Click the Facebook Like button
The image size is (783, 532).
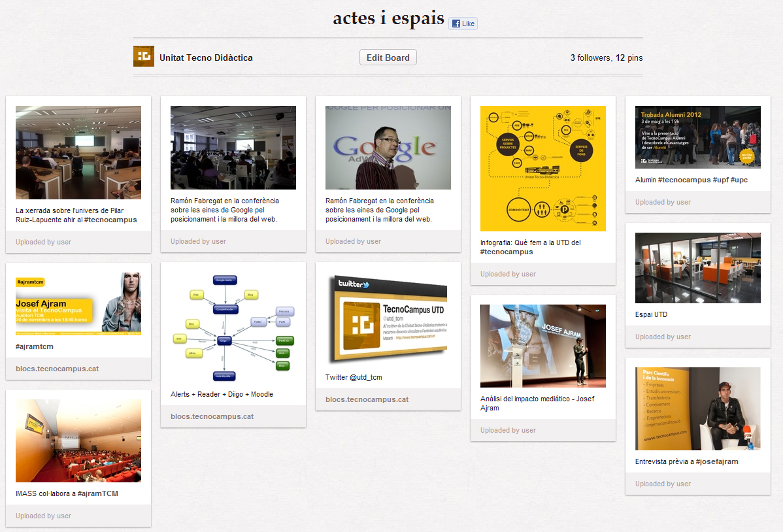click(463, 24)
